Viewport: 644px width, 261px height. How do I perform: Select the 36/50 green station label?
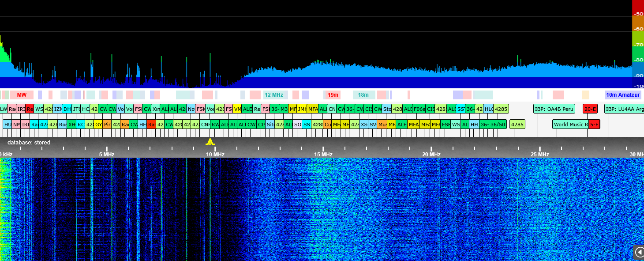tap(498, 125)
